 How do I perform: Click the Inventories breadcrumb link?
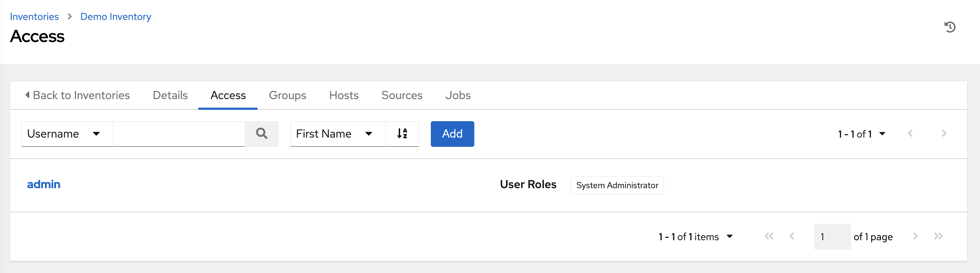(x=34, y=17)
